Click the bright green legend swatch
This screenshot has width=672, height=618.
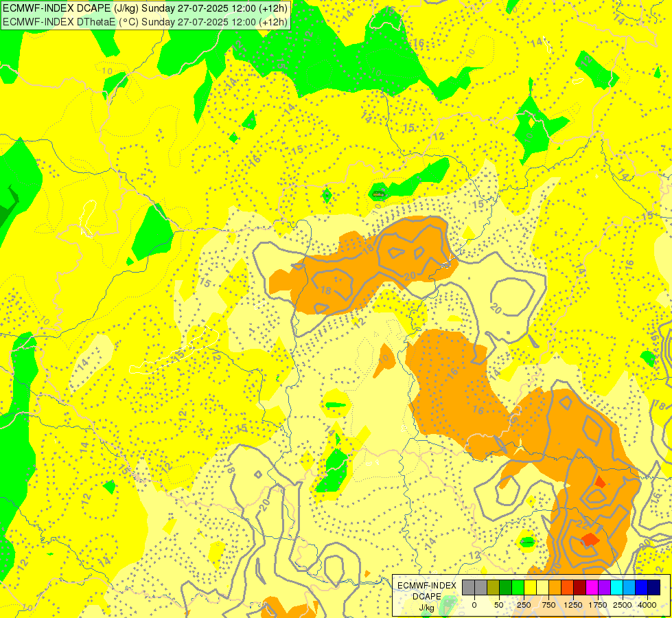(518, 588)
